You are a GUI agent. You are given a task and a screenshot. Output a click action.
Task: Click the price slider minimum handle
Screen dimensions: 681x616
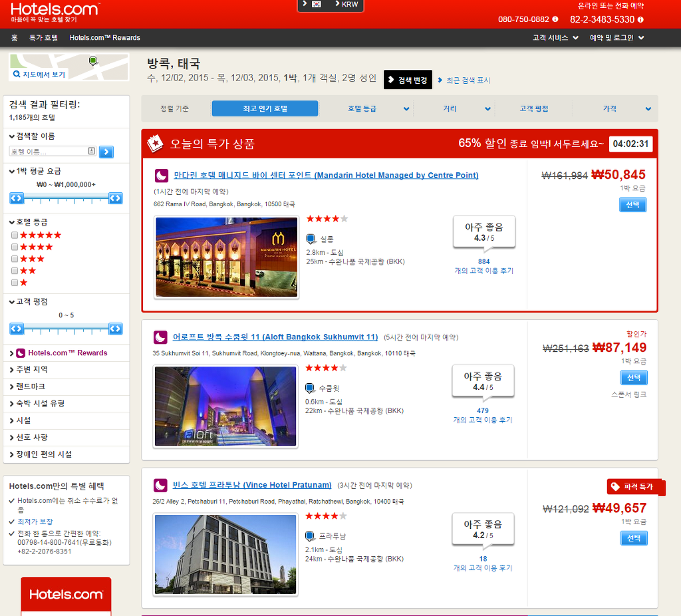coord(17,198)
